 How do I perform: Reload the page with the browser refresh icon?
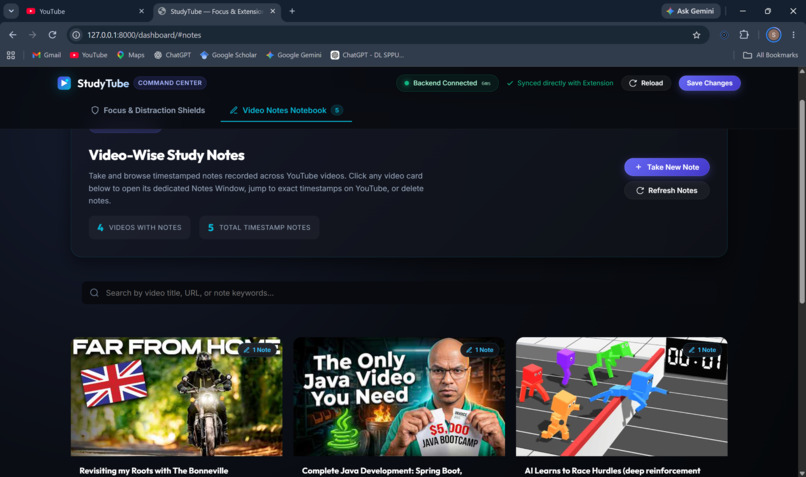click(x=52, y=35)
